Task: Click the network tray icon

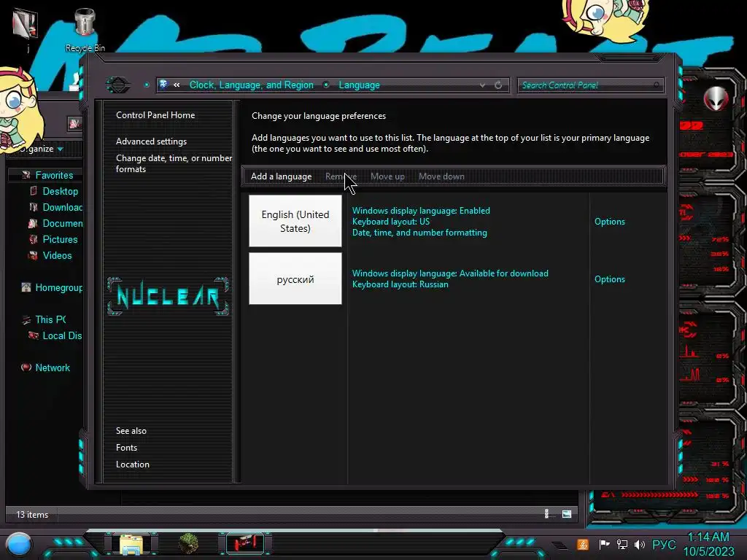Action: click(x=622, y=544)
